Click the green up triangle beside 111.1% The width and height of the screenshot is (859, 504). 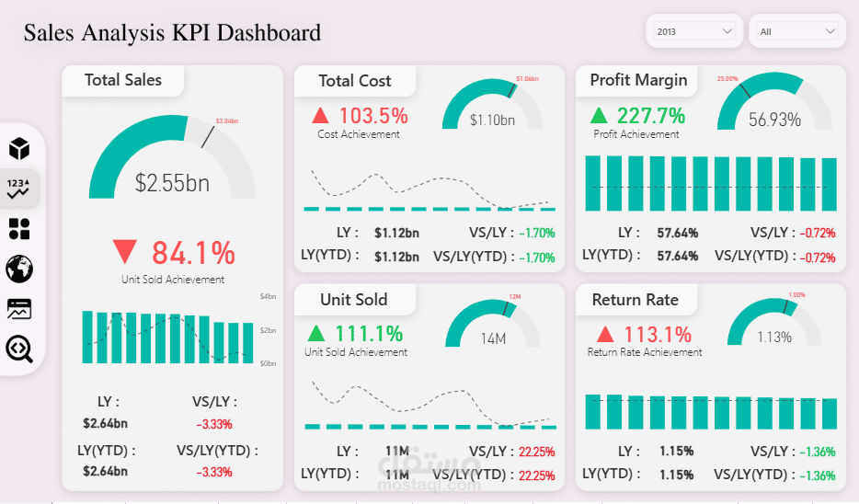316,333
